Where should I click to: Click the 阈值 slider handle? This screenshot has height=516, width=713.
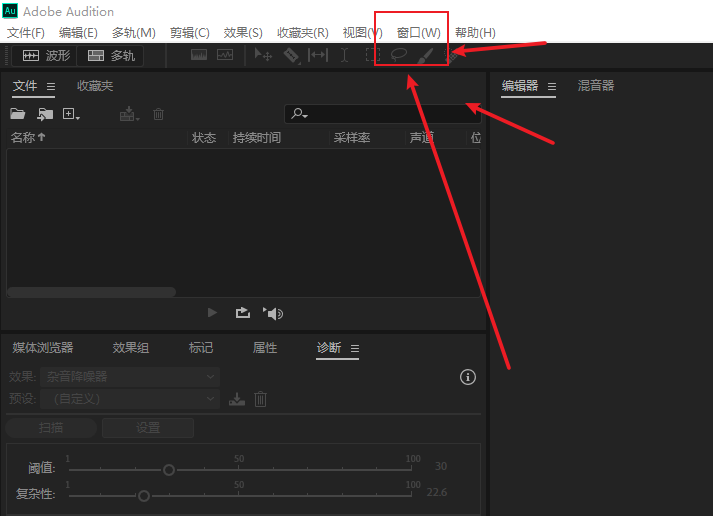169,470
